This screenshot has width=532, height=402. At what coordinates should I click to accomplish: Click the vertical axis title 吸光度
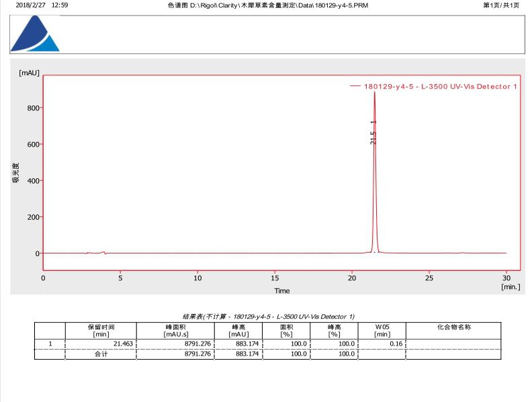pyautogui.click(x=15, y=173)
